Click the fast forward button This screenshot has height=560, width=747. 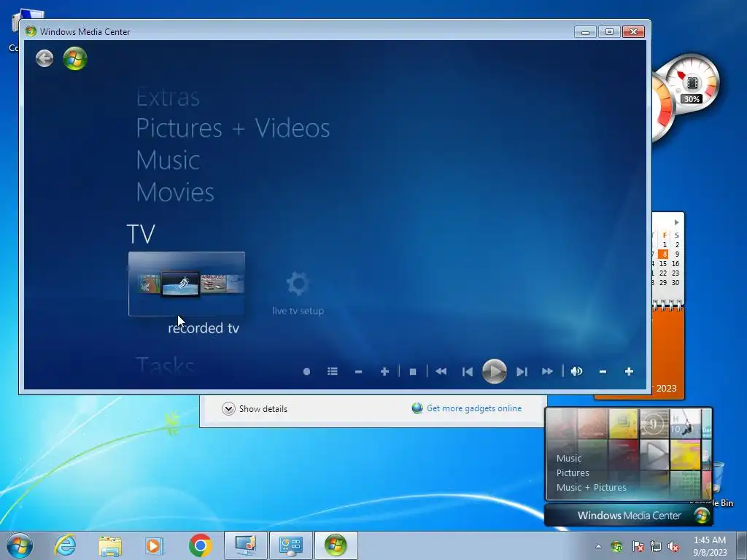point(547,371)
